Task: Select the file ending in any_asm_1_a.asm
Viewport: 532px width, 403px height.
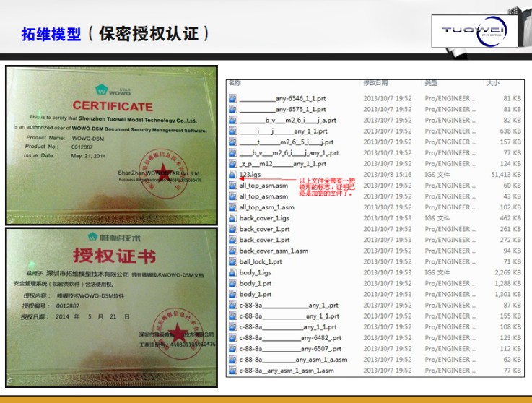Action: 293,360
